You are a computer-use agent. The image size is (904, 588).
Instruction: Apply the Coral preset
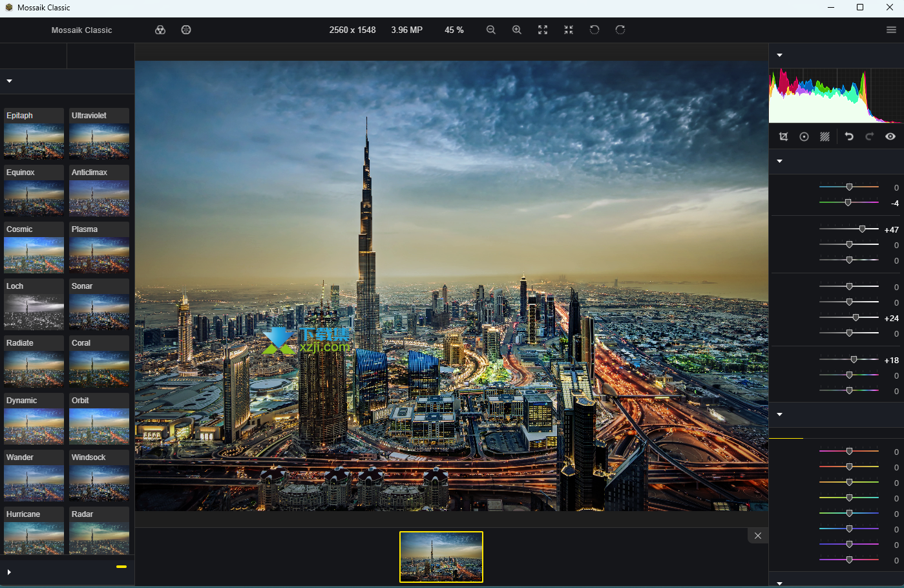click(x=99, y=361)
